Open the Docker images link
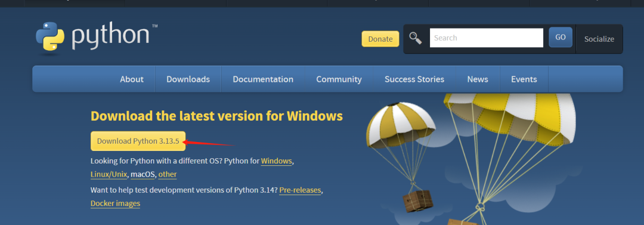Viewport: 644px width, 225px height. (x=116, y=204)
